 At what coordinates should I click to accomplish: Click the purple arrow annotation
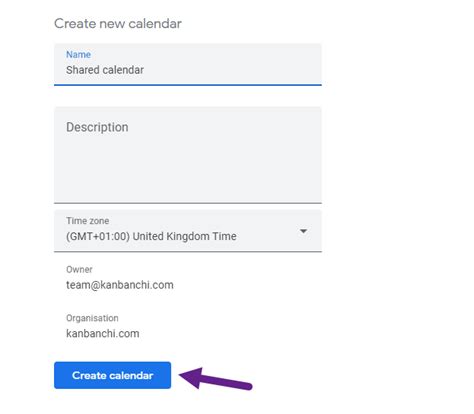tap(216, 379)
